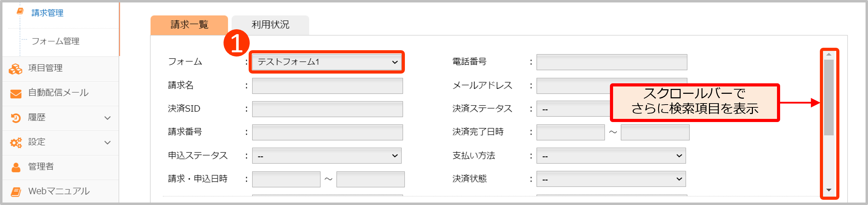This screenshot has width=868, height=205.
Task: Click the 自動配信メール envelope icon
Action: point(15,93)
